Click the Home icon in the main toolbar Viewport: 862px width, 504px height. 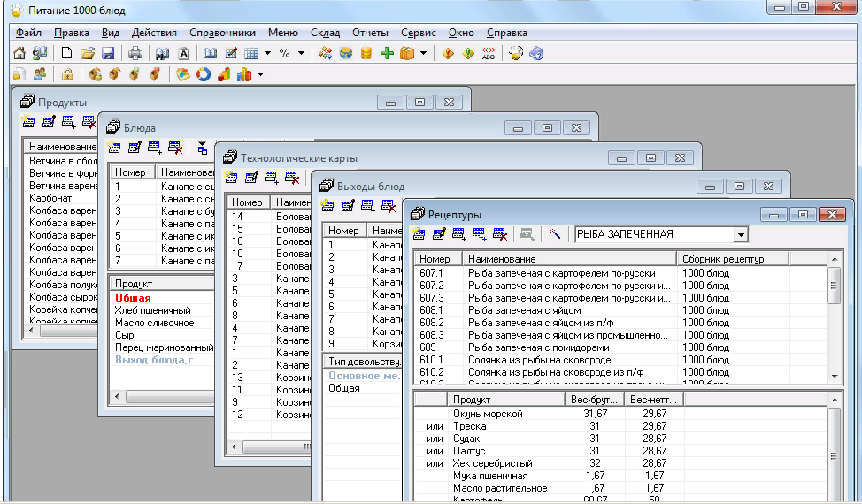point(19,54)
